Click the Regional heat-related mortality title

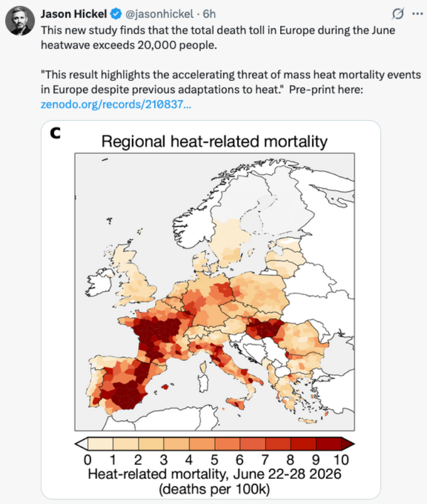214,141
